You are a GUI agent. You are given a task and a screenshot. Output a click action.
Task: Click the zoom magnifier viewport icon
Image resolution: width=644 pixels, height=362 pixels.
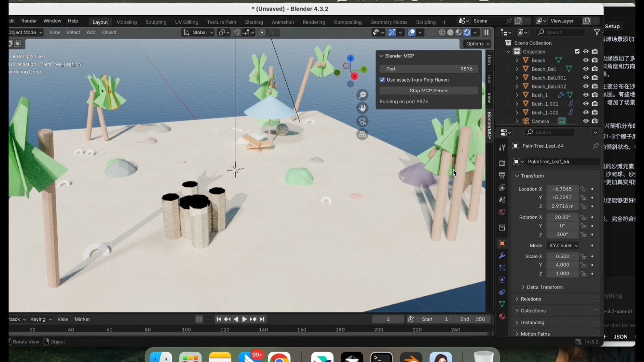362,95
